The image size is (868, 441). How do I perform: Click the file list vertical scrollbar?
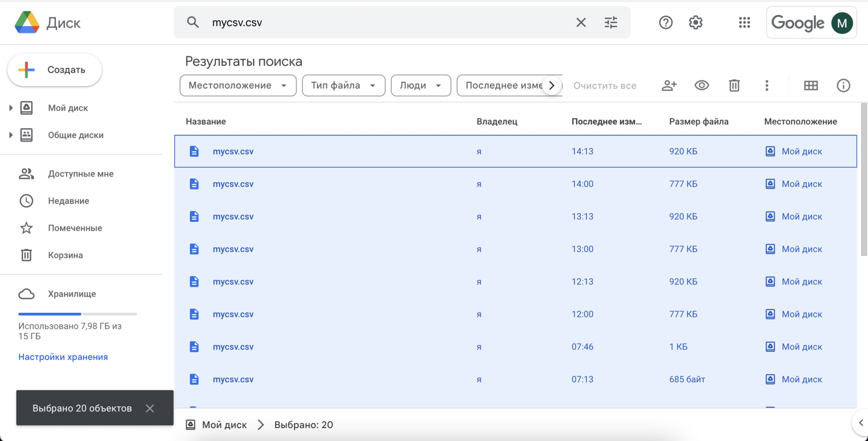click(864, 179)
